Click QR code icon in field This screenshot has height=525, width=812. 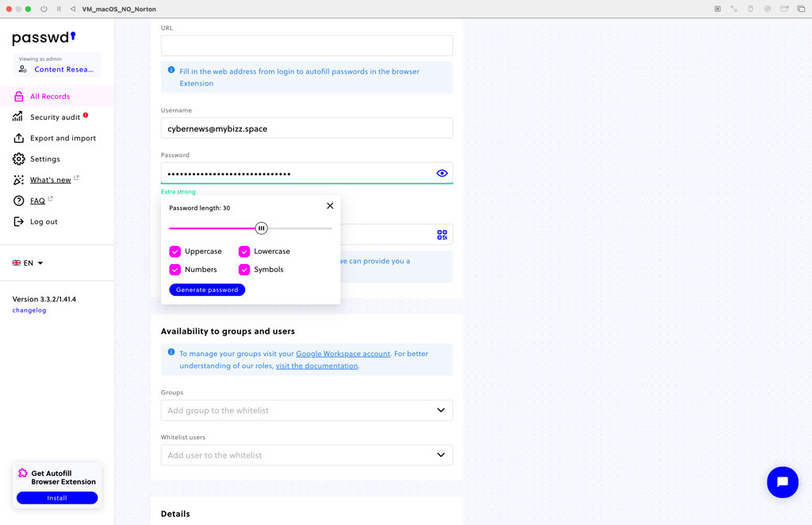click(442, 235)
